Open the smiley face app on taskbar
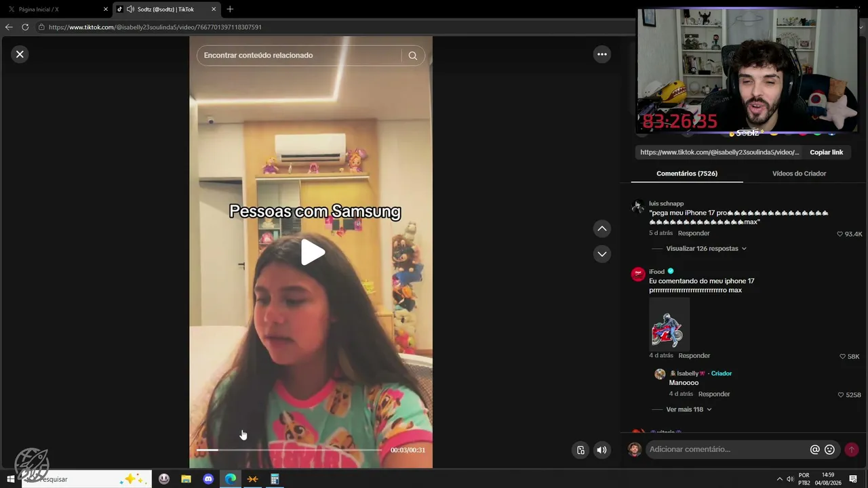This screenshot has height=488, width=868. pos(164,479)
